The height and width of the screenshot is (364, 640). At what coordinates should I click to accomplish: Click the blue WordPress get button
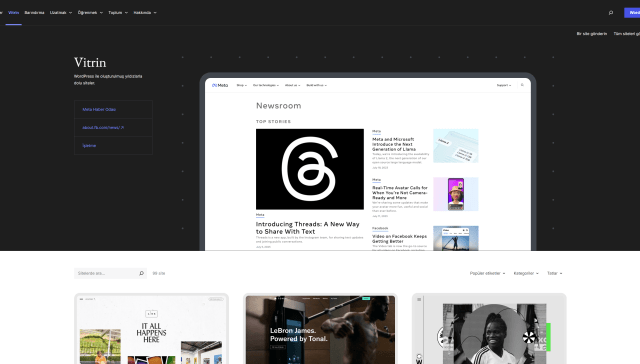[632, 13]
